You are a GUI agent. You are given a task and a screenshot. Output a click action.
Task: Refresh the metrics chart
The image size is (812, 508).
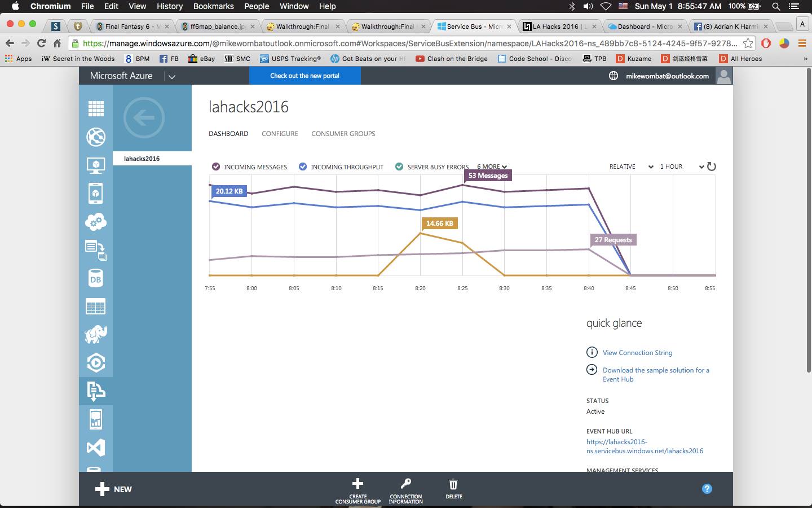coord(712,167)
